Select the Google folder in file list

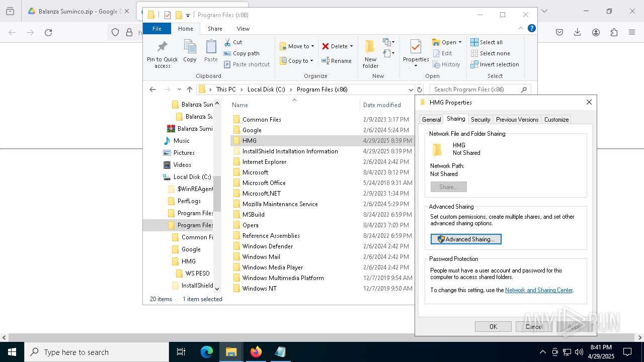(322, 130)
